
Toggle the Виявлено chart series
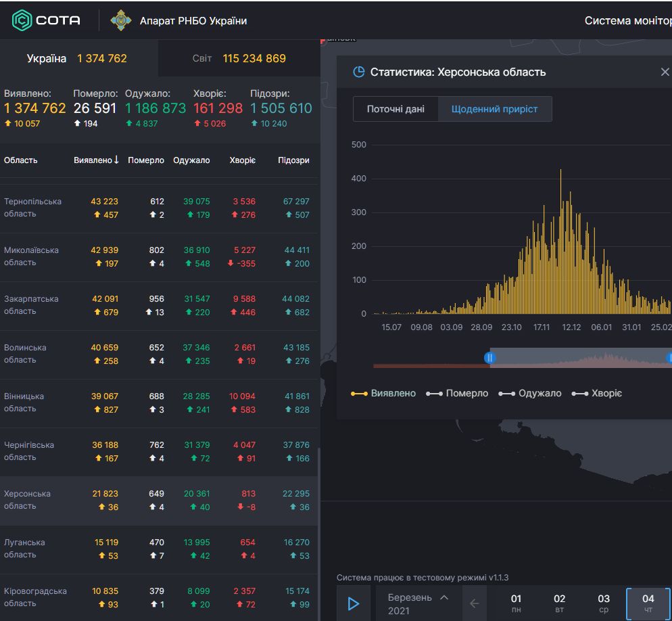click(x=383, y=393)
